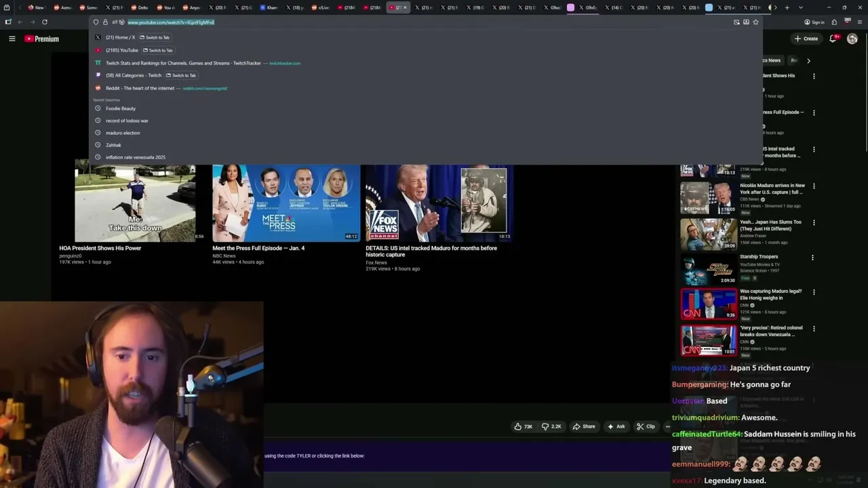Screen dimensions: 868x488
Task: Like the video with 73K likes
Action: [x=523, y=426]
